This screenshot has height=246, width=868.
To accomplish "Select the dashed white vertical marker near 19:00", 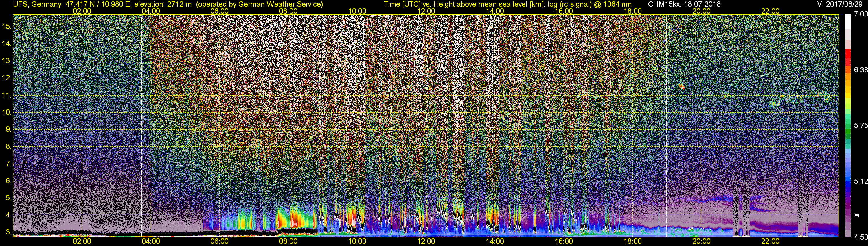I will [667, 126].
